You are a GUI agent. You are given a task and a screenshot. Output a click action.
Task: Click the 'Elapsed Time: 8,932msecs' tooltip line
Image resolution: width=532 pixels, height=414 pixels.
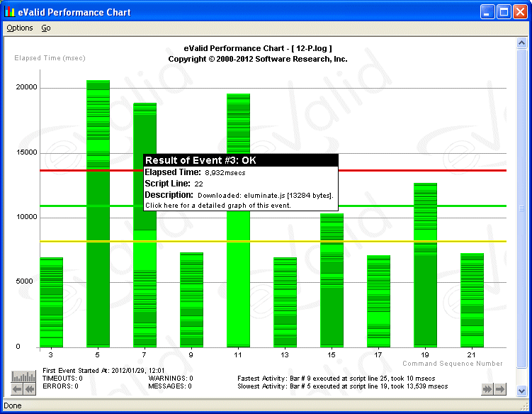(195, 172)
